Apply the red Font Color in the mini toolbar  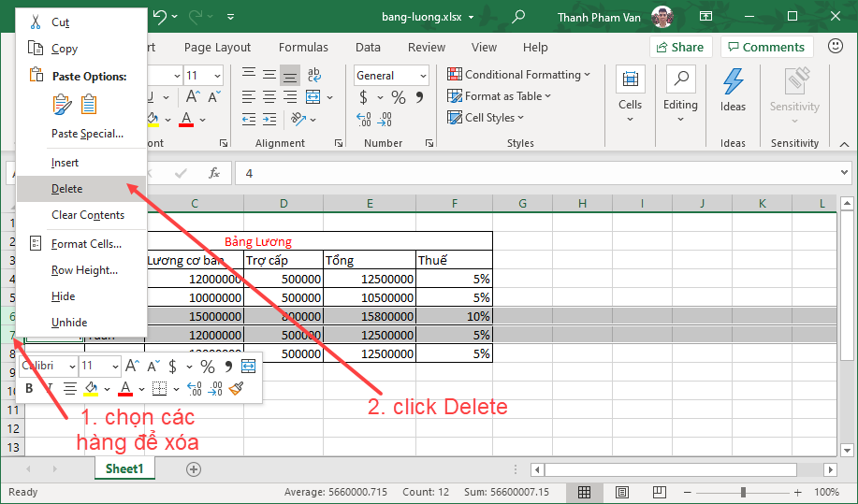125,388
